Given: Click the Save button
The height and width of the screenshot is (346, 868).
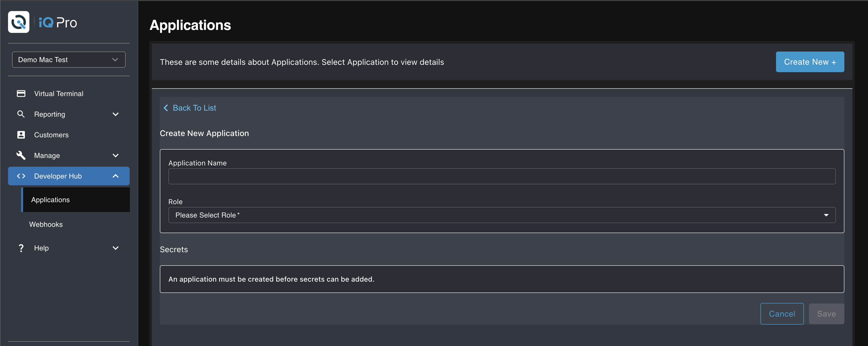Looking at the screenshot, I should pos(826,314).
